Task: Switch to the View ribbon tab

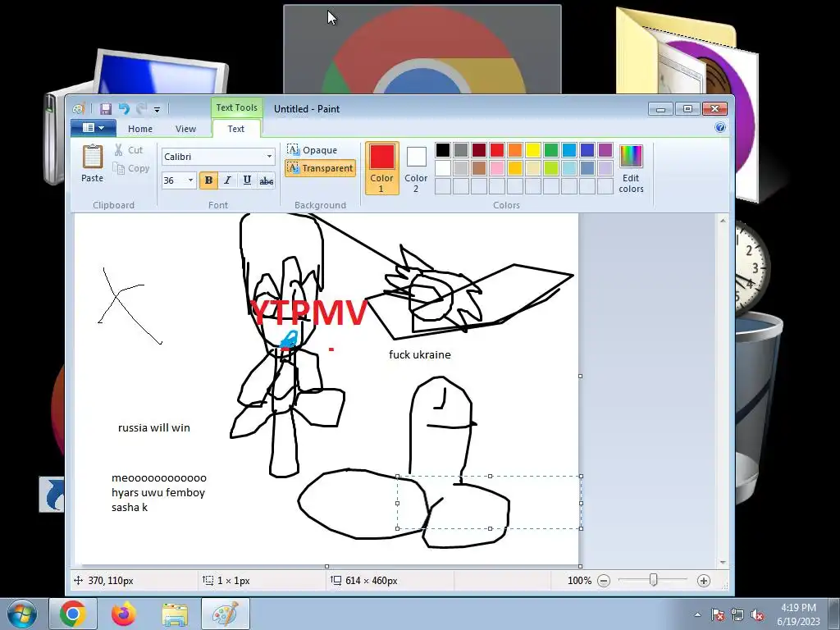Action: pyautogui.click(x=185, y=129)
